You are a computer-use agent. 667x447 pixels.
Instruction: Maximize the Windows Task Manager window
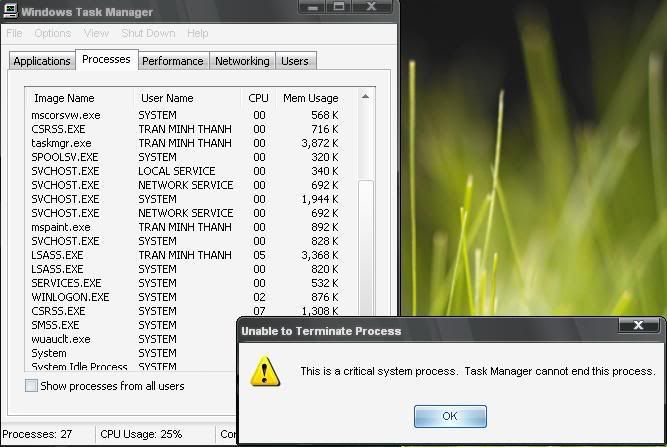(339, 6)
